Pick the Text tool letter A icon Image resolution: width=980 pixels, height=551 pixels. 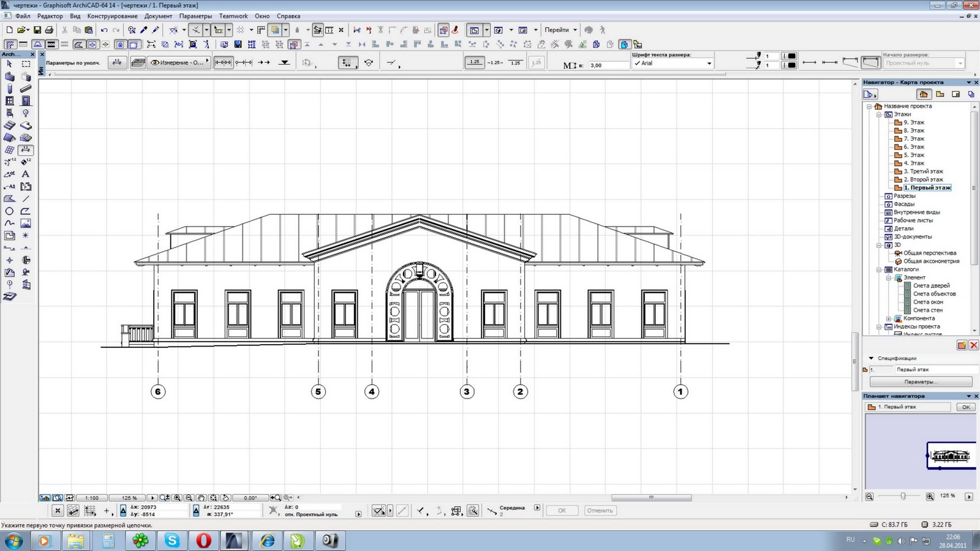click(25, 174)
